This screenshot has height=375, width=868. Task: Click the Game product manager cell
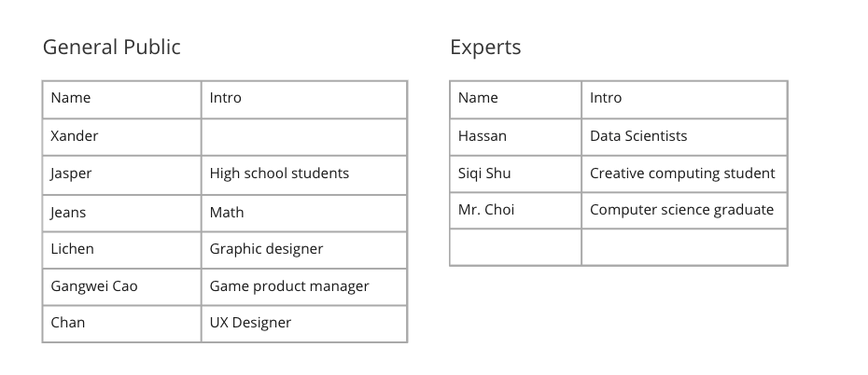click(x=303, y=286)
